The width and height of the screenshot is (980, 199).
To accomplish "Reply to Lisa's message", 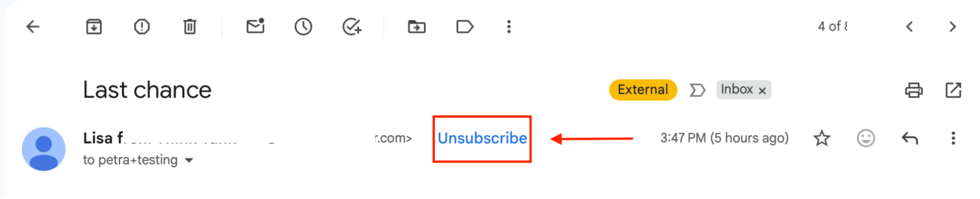I will (909, 138).
